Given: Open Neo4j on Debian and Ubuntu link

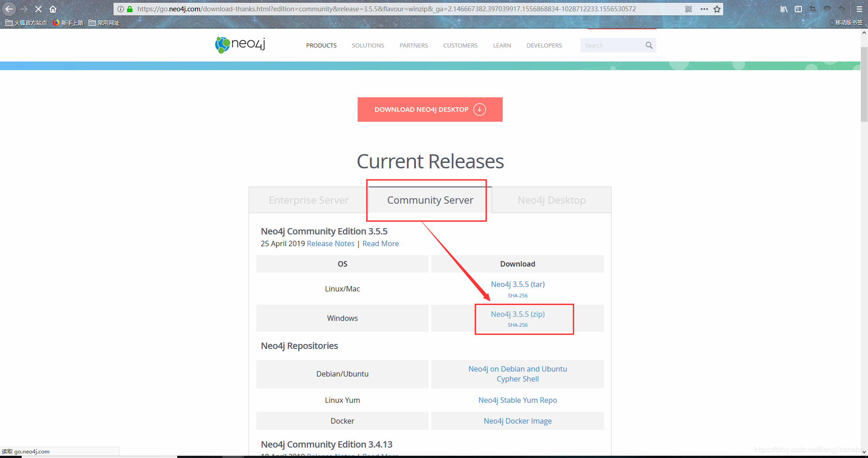Looking at the screenshot, I should click(x=518, y=369).
